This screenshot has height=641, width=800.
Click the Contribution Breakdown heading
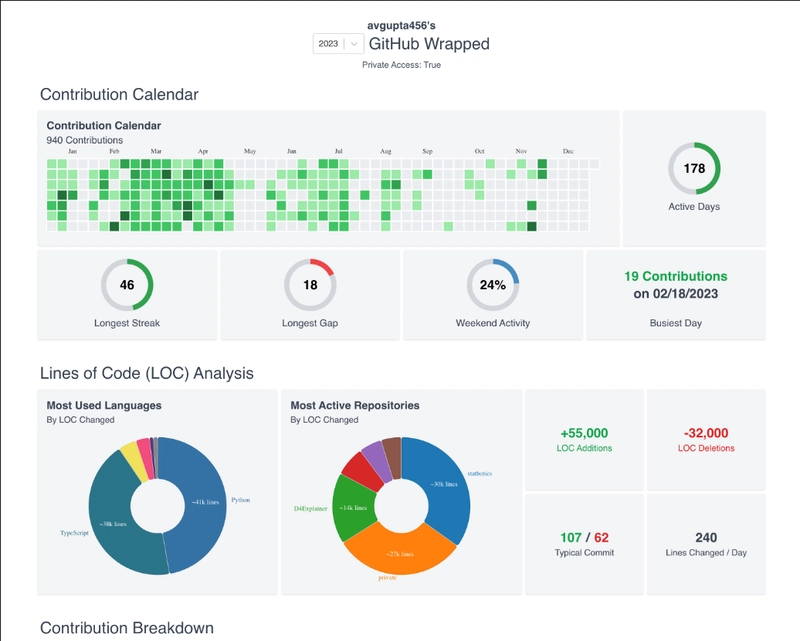tap(127, 628)
